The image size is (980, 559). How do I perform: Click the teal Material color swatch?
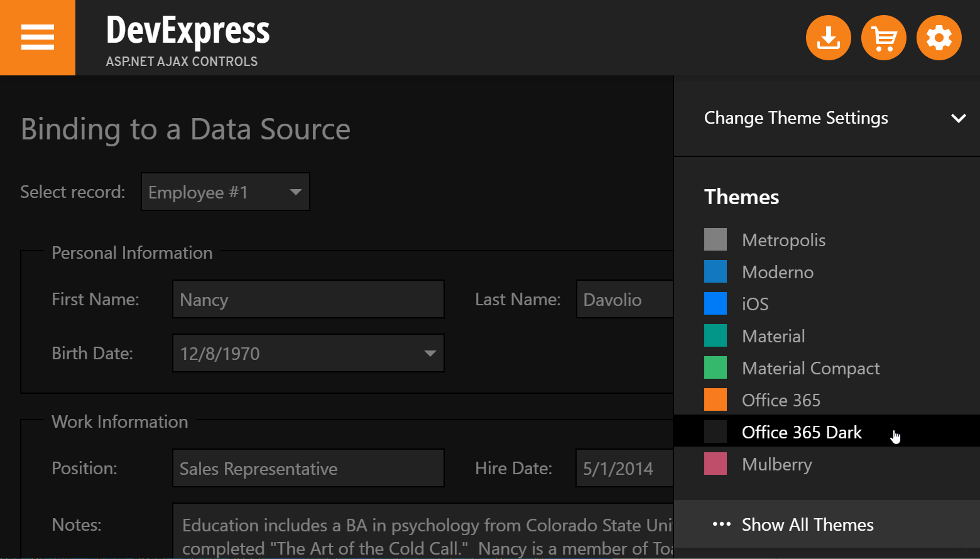point(716,335)
